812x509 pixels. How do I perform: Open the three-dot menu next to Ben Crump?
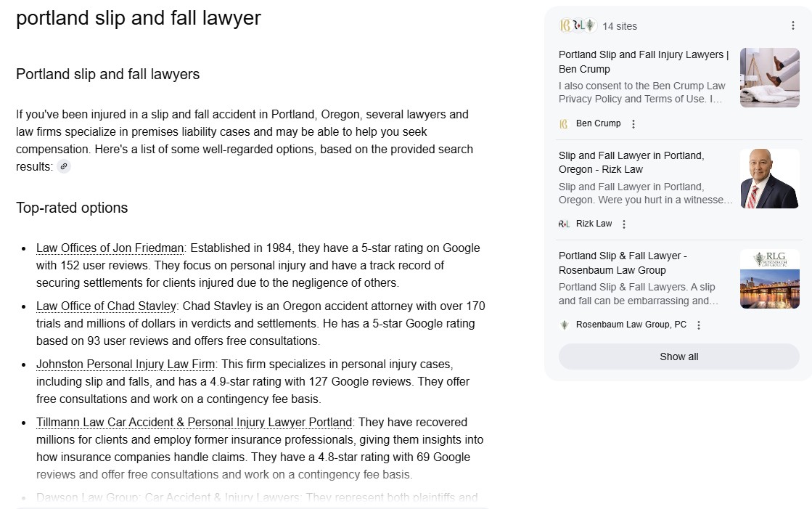(x=633, y=124)
